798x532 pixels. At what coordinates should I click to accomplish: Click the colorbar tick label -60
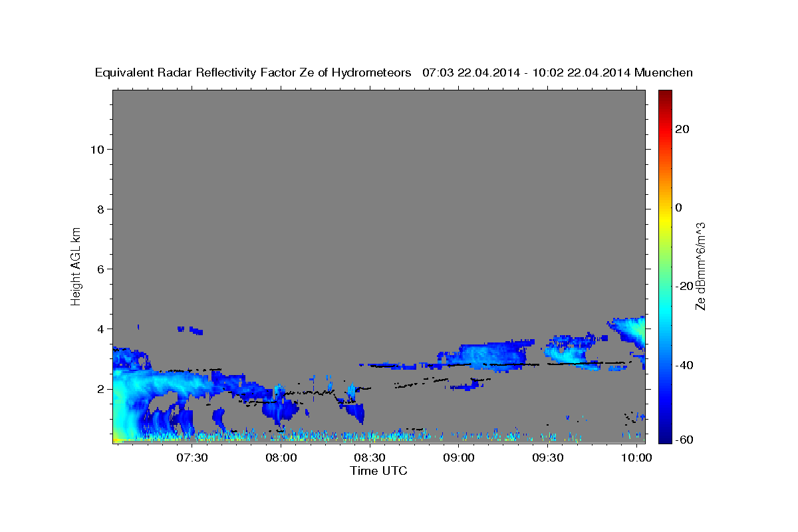(x=684, y=440)
